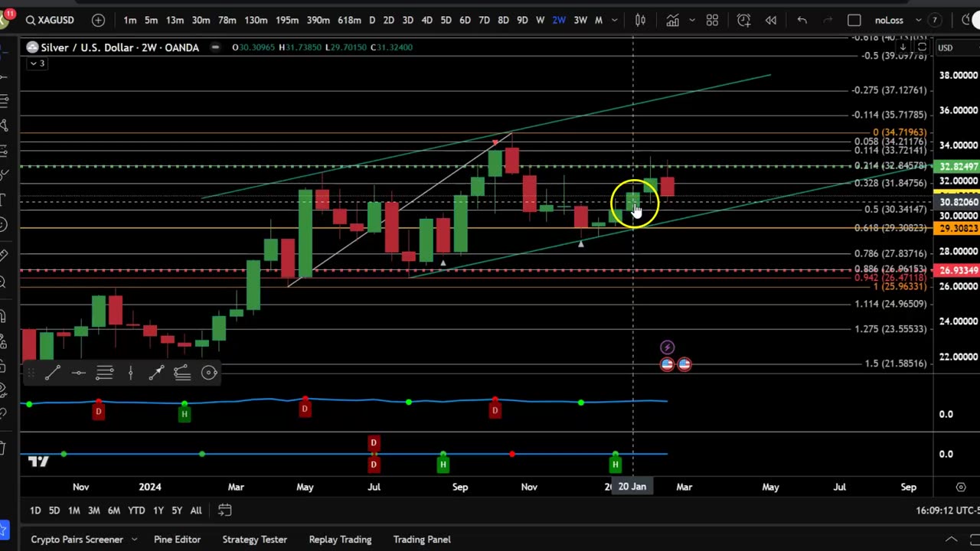This screenshot has height=551, width=980.
Task: Click the lightning event marker on chart
Action: 667,347
